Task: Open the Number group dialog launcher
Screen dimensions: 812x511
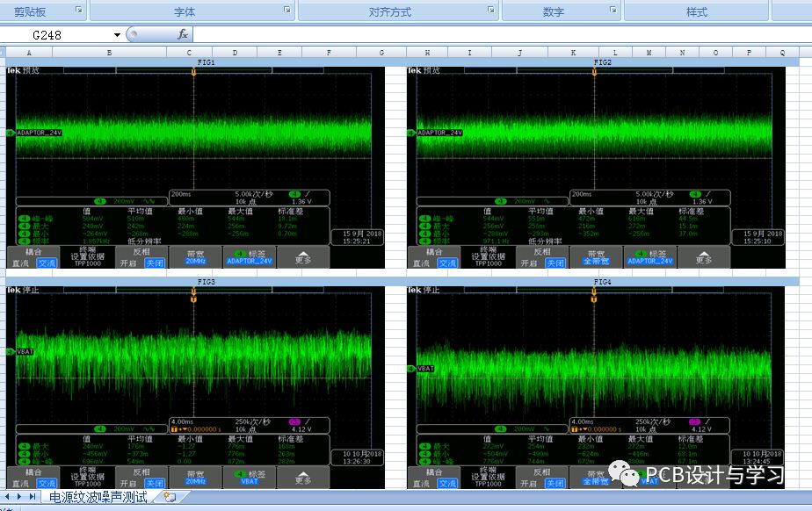Action: (613, 11)
